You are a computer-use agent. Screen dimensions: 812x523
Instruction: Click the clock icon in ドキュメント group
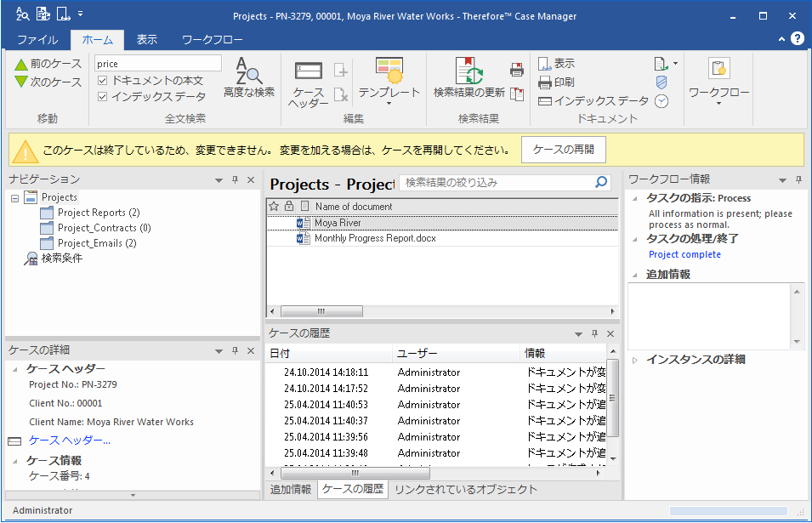click(x=662, y=101)
